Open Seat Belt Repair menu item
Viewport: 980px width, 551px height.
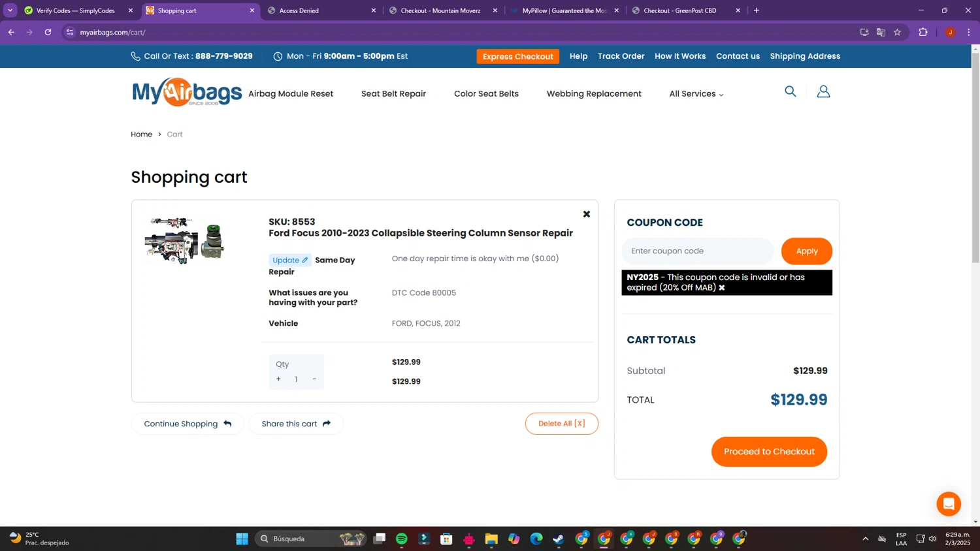393,94
